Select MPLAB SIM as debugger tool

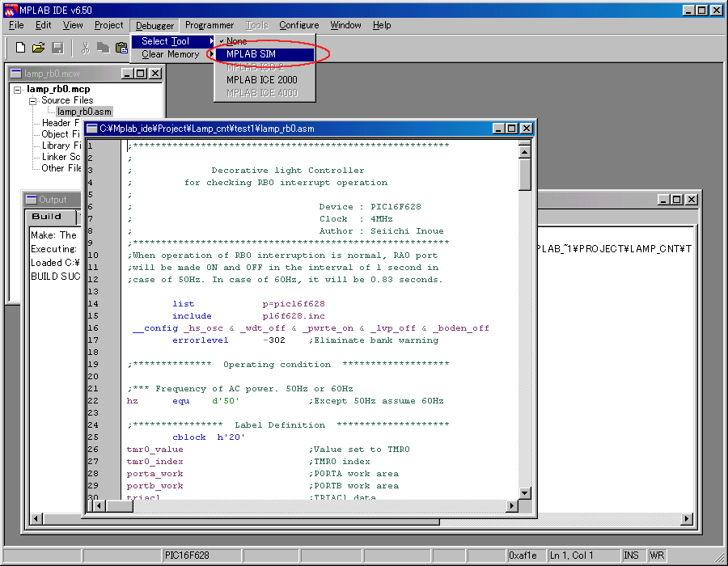click(265, 54)
